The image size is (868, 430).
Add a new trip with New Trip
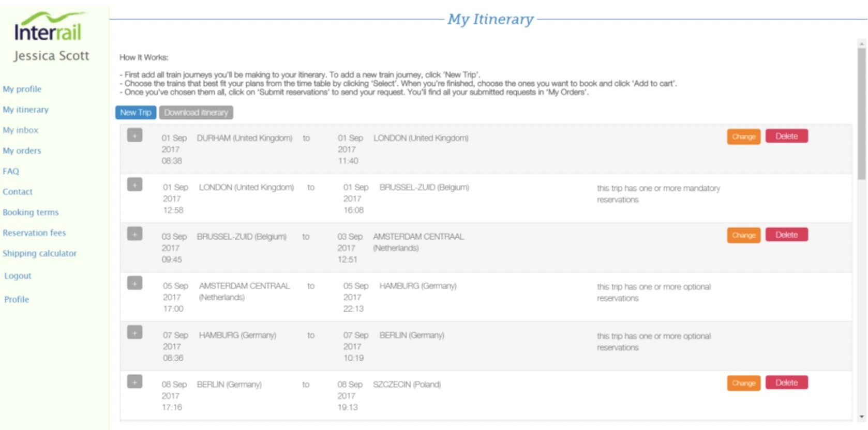(136, 113)
